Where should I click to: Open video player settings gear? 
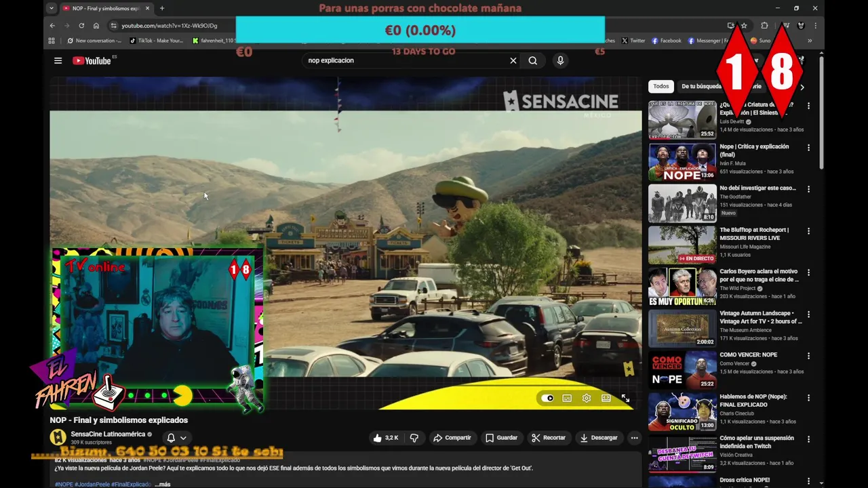coord(587,398)
